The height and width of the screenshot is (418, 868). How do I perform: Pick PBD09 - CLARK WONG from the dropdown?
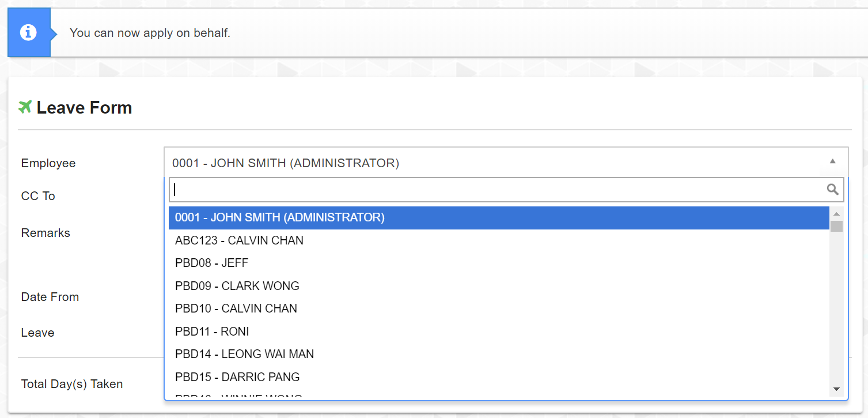click(237, 286)
